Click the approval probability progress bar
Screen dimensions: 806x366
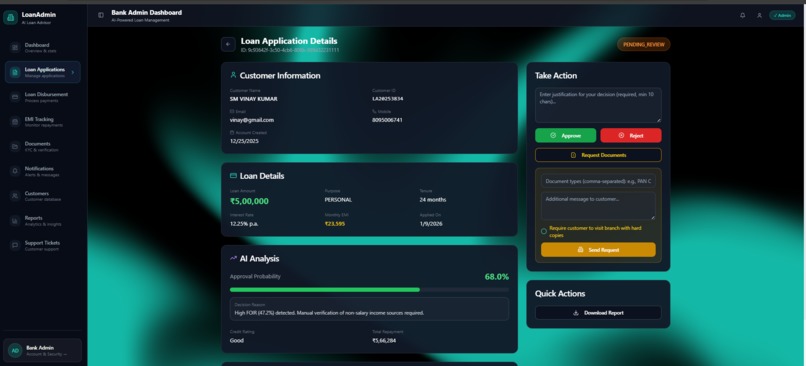[x=369, y=290]
